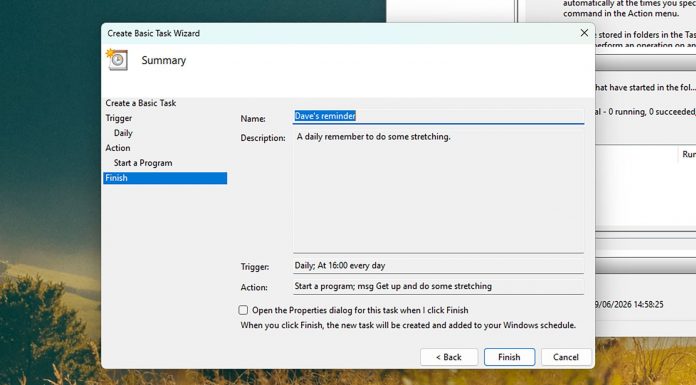This screenshot has width=696, height=385.
Task: Click the Action: label beside summary field
Action: click(254, 287)
